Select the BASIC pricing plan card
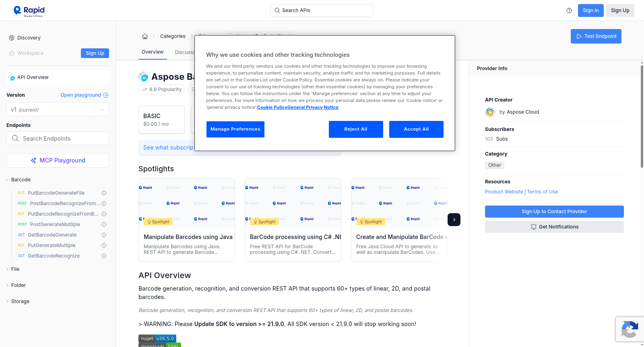Viewport: 644px width, 347px height. pyautogui.click(x=161, y=120)
